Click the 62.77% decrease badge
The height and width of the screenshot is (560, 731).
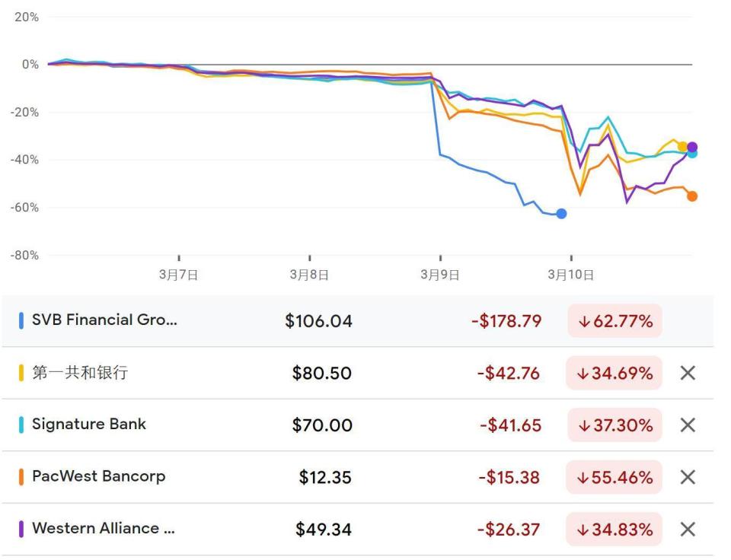pyautogui.click(x=614, y=321)
